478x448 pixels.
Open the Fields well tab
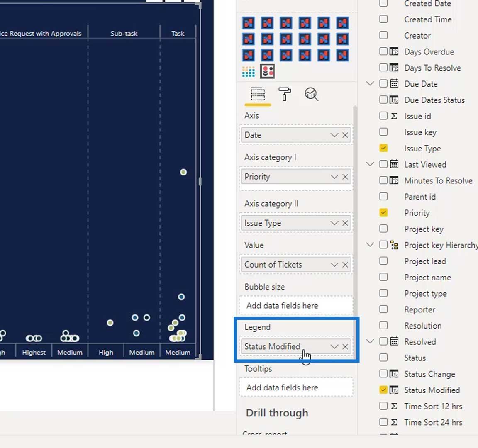[258, 94]
